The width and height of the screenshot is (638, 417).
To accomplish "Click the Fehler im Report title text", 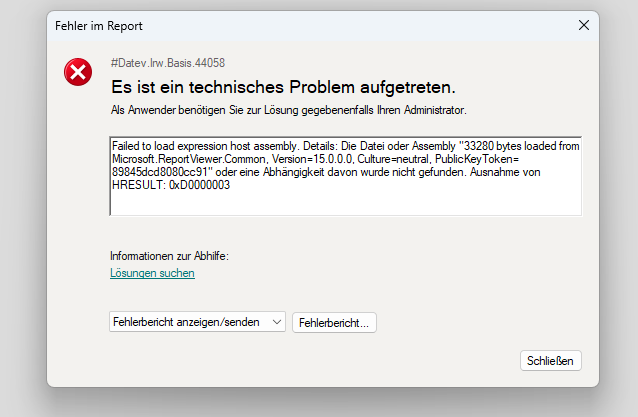I will click(99, 26).
